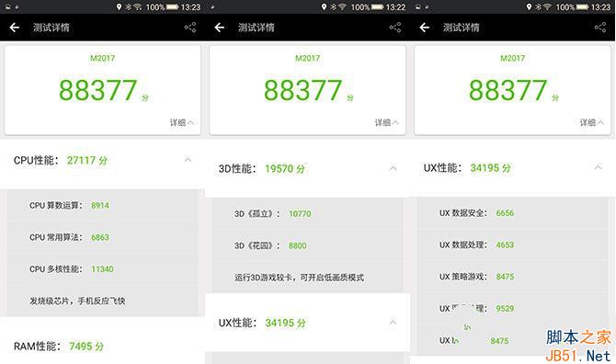Select 测试详情 title on the CPU性能 screen
616x364 pixels.
coord(51,28)
